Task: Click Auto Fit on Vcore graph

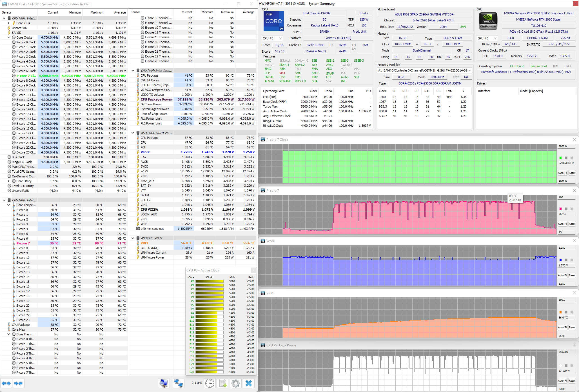Action: pos(562,275)
